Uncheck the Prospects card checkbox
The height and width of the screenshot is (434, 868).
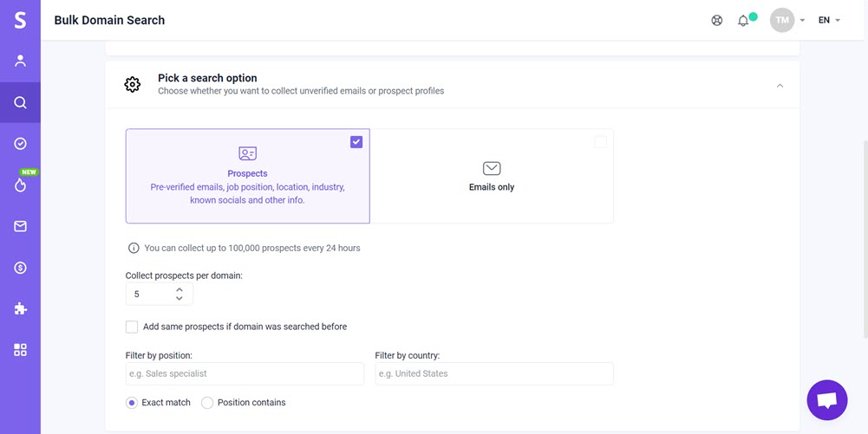[356, 142]
